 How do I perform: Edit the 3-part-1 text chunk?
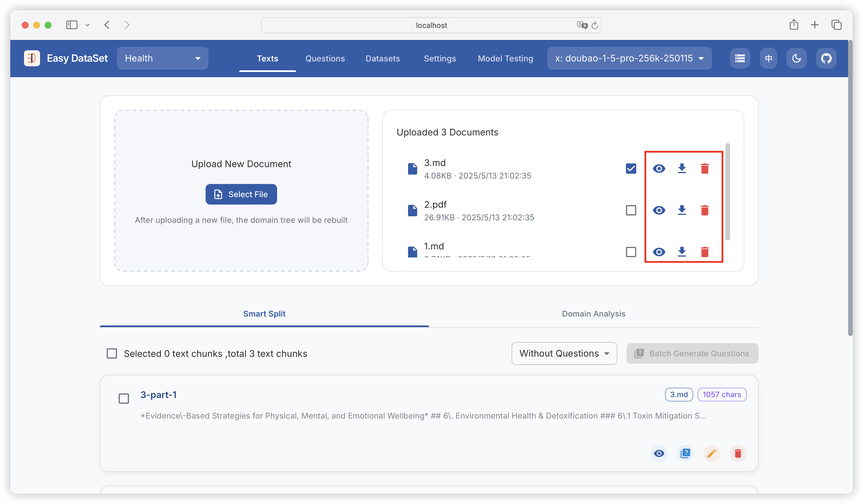point(711,453)
